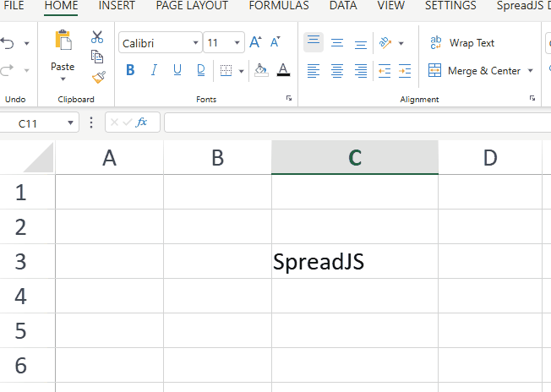Click the vertical dots formula bar handle
The height and width of the screenshot is (392, 551).
point(91,122)
